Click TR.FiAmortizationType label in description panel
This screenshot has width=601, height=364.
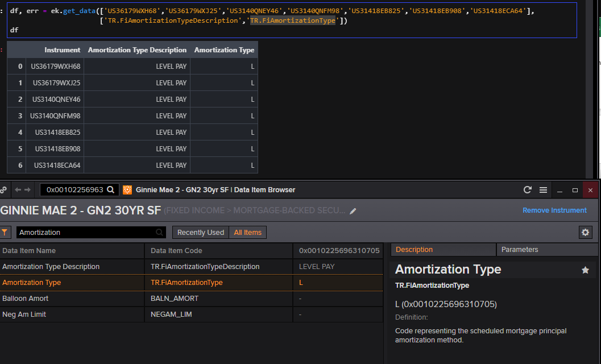click(432, 286)
